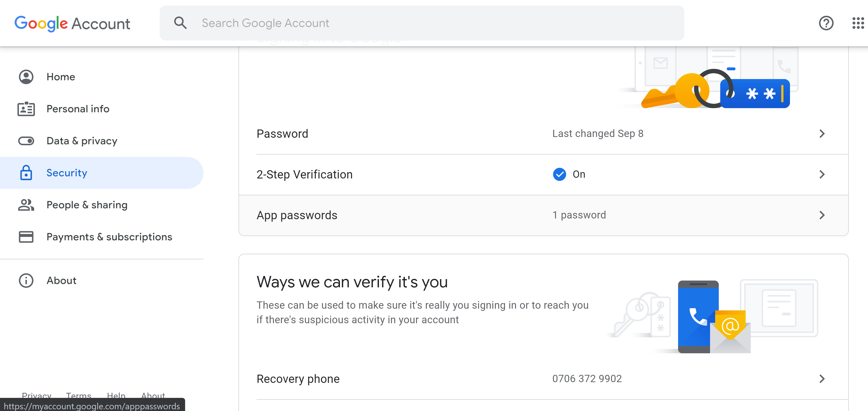
Task: Select the Data & privacy toggle icon
Action: tap(26, 141)
